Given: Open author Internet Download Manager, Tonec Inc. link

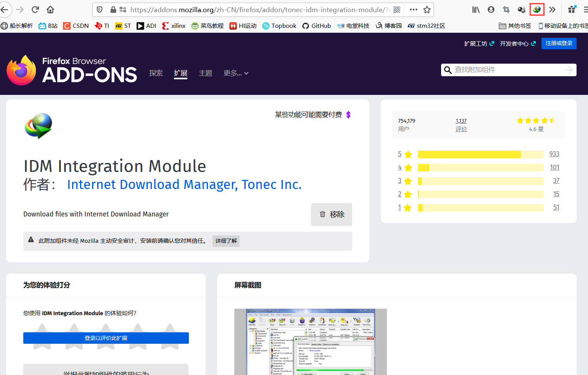Looking at the screenshot, I should point(184,184).
